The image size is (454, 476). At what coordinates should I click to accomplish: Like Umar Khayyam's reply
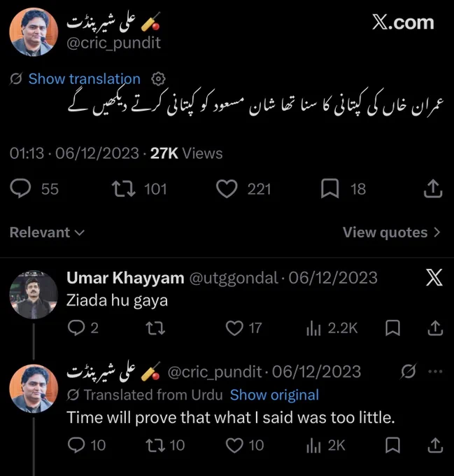[x=234, y=328]
